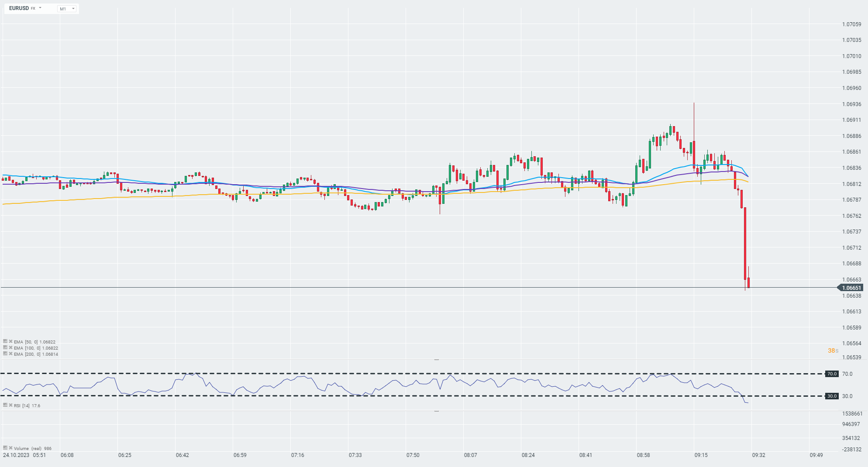Click the 24.10.2023 05:51 date label
The width and height of the screenshot is (868, 467).
pos(24,455)
